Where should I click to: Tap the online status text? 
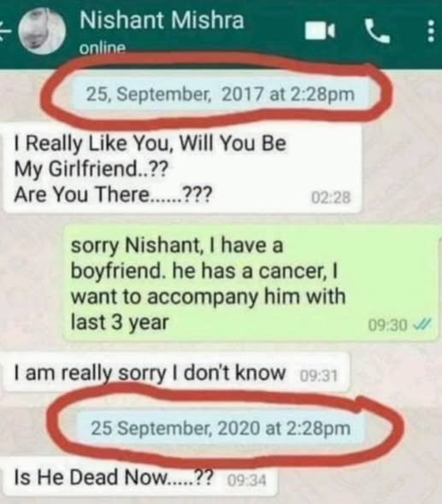(103, 48)
